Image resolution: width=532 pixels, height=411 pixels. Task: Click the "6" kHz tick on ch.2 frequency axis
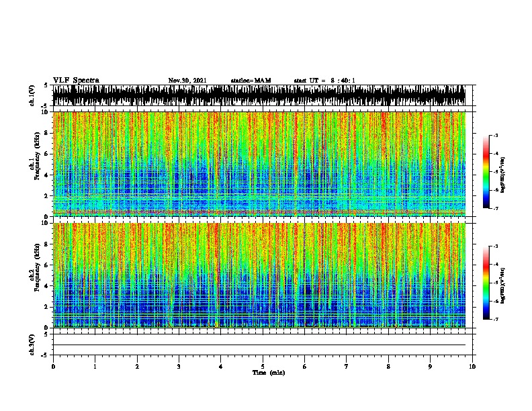47,265
